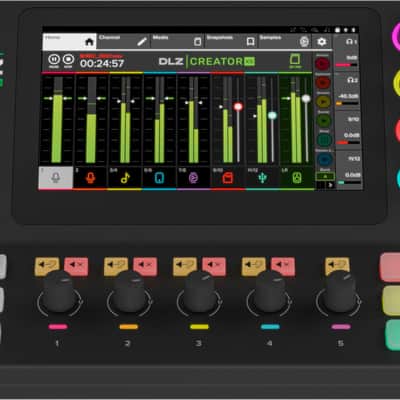Click the 00:24:57 recording timer

tap(102, 63)
